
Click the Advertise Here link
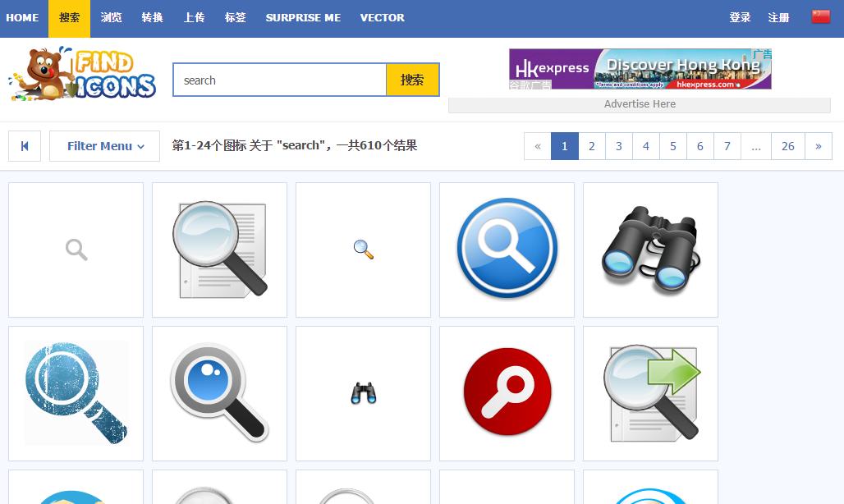pyautogui.click(x=640, y=104)
